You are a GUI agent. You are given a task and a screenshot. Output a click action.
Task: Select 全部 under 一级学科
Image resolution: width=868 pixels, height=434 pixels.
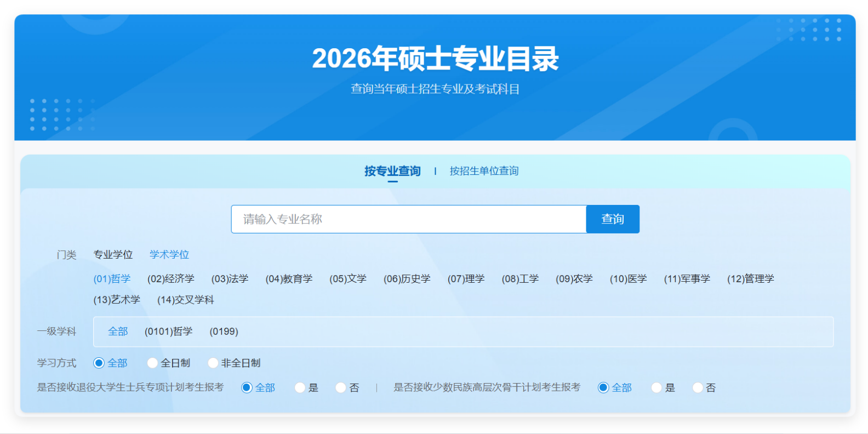pos(118,332)
